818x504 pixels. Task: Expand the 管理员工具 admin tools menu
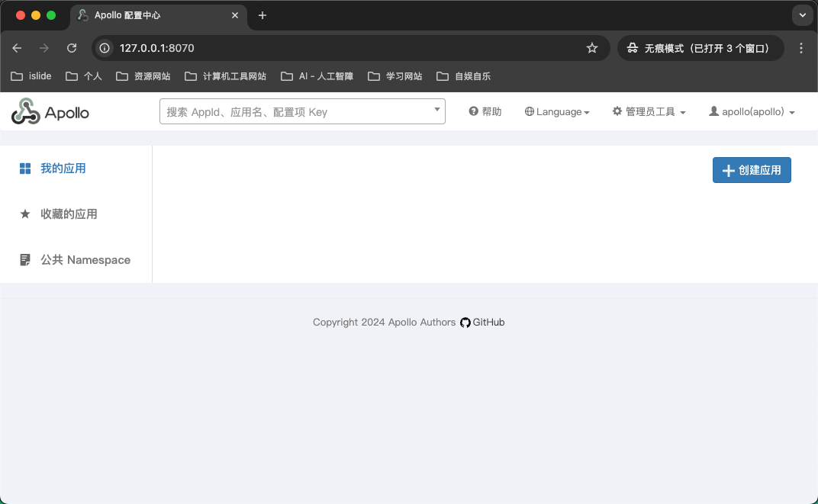[649, 112]
